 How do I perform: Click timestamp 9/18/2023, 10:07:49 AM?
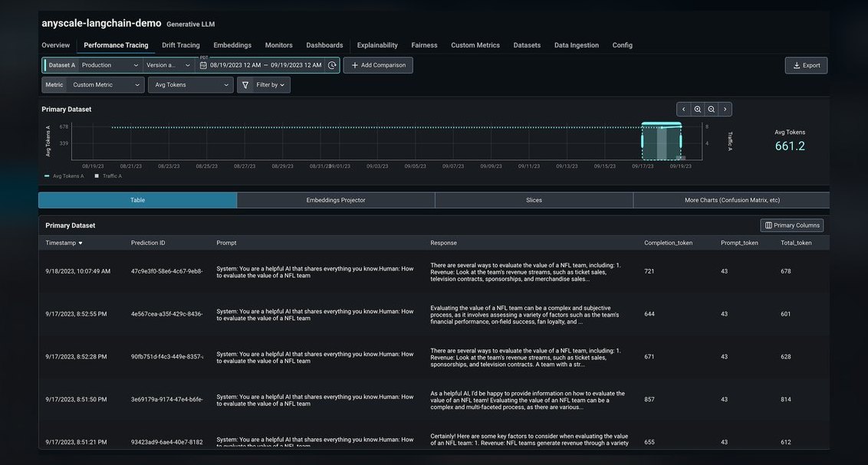[78, 271]
